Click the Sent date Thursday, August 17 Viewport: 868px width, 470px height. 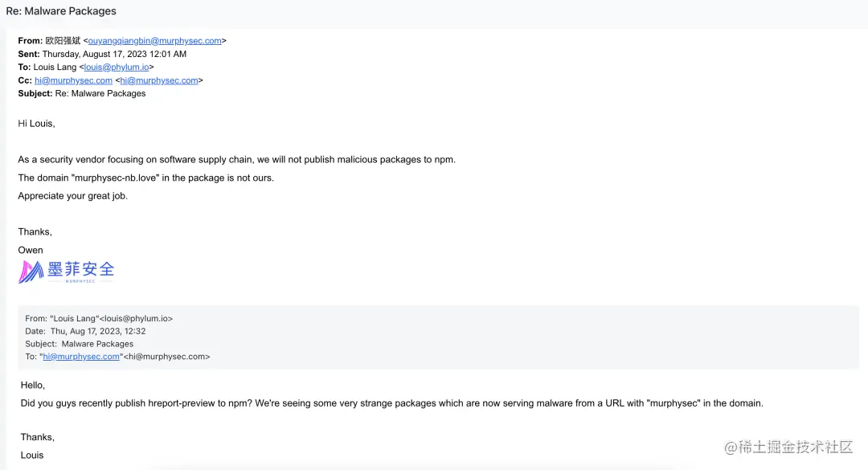(114, 54)
